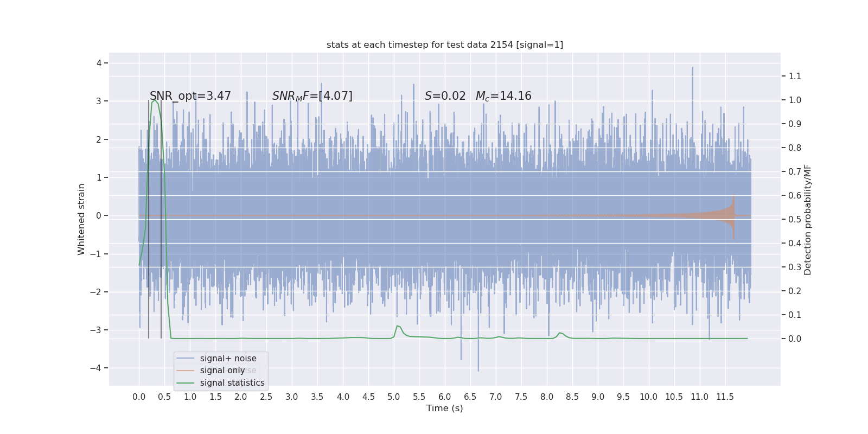Click the orange chirp signal near 11.7 s

coord(733,216)
